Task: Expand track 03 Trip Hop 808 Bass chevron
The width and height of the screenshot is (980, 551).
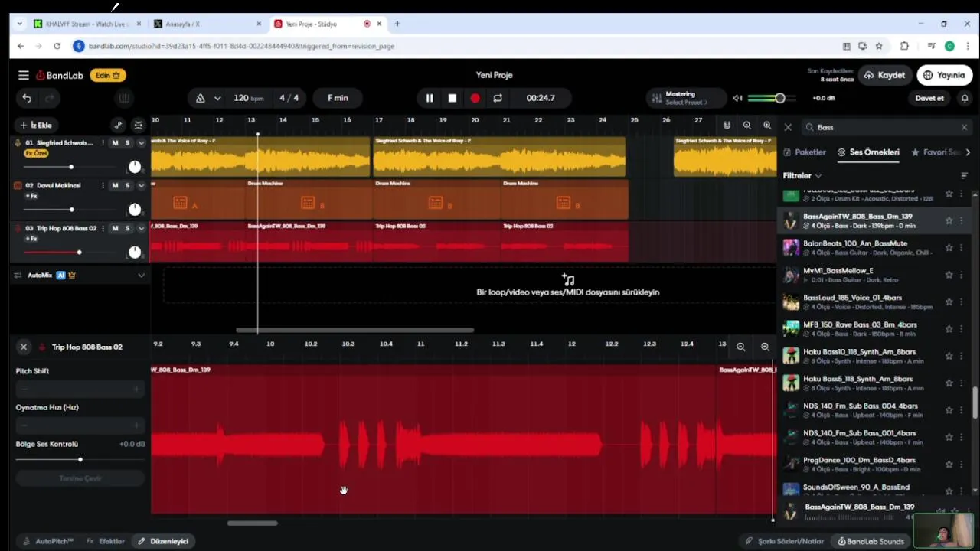Action: tap(141, 228)
